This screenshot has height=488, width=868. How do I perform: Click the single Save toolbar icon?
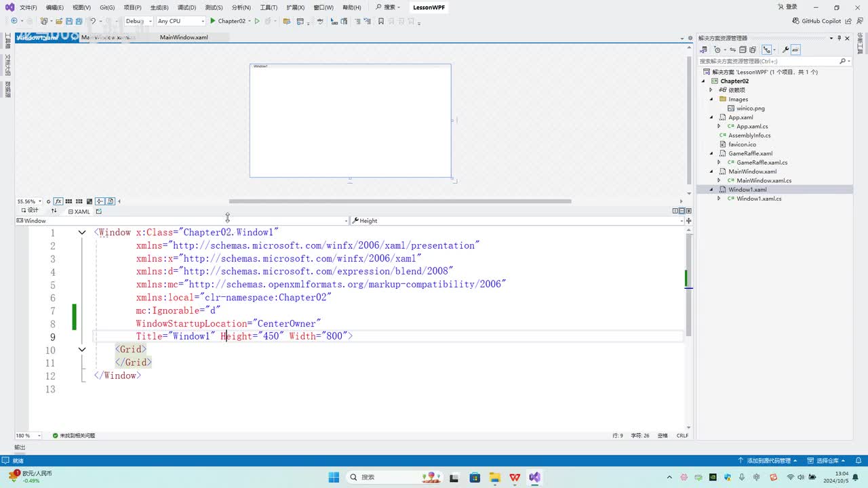tap(70, 21)
